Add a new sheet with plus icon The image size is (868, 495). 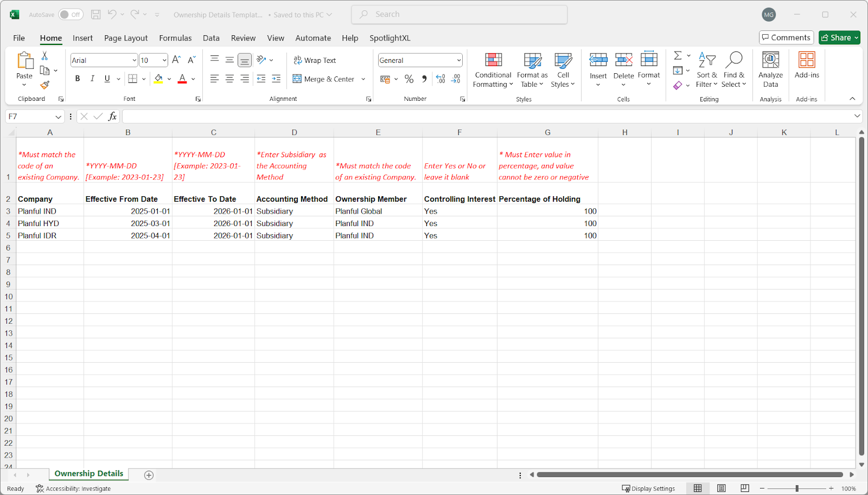[149, 475]
